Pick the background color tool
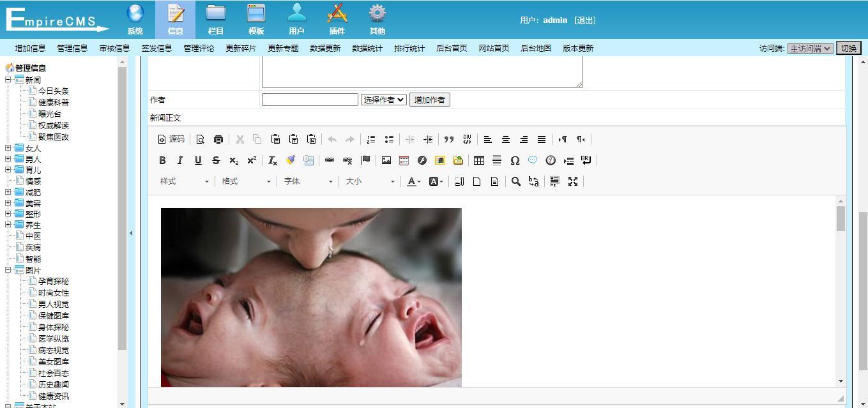 (x=436, y=181)
